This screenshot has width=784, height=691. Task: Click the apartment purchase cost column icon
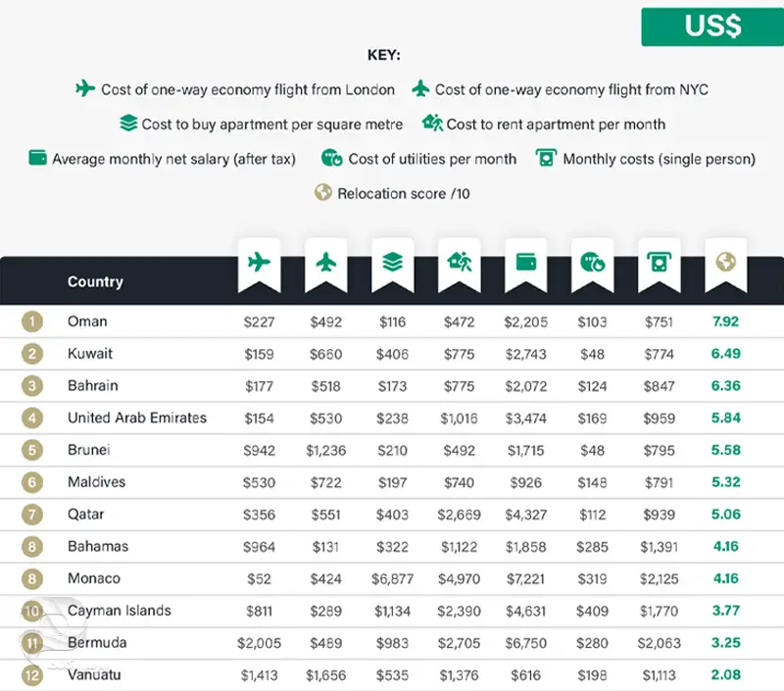tap(392, 262)
